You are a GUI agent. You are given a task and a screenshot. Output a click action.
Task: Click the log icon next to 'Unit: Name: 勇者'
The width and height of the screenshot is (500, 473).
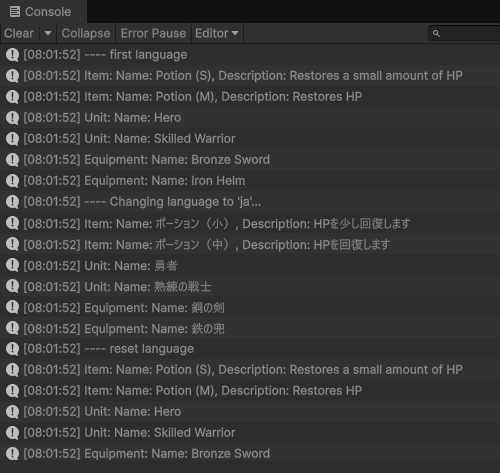tap(12, 266)
